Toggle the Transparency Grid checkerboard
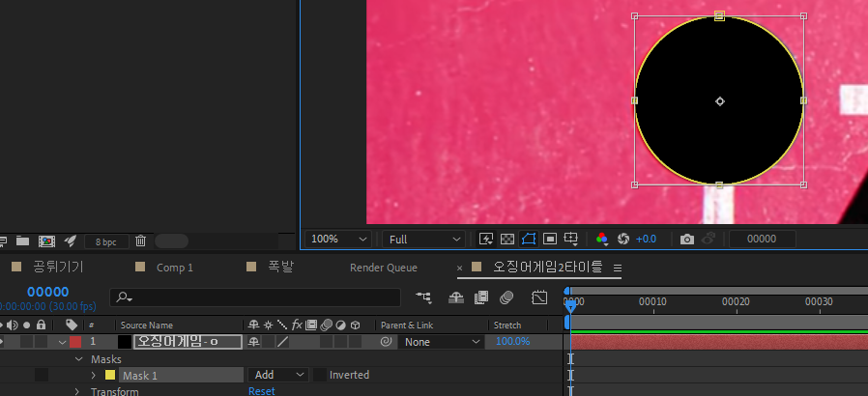Image resolution: width=868 pixels, height=396 pixels. 507,239
